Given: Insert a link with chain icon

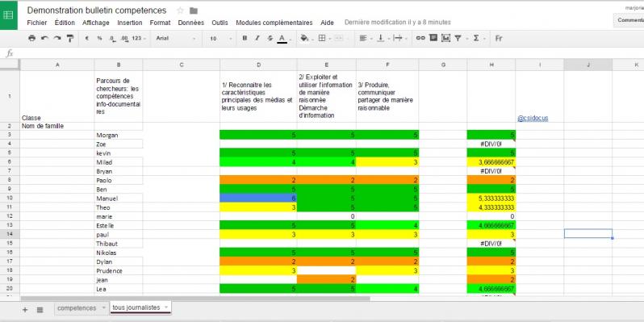Looking at the screenshot, I should 420,38.
